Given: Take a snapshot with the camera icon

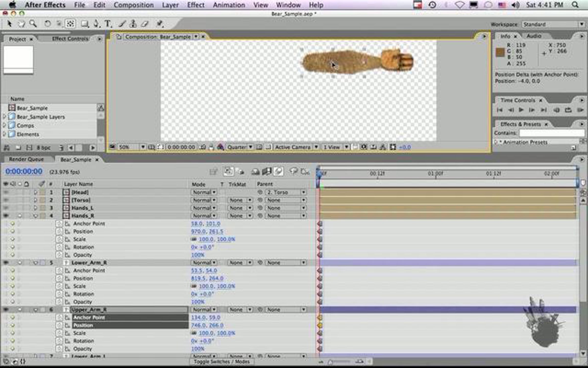Looking at the screenshot, I should click(x=203, y=147).
